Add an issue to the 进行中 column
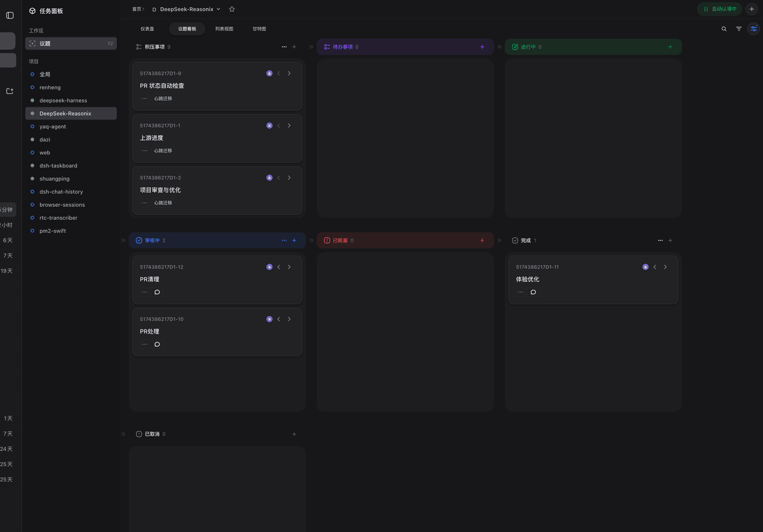This screenshot has height=532, width=763. (670, 47)
